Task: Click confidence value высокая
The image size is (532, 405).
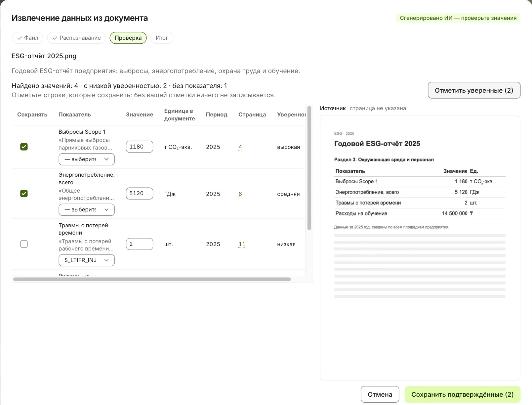Action: tap(288, 147)
